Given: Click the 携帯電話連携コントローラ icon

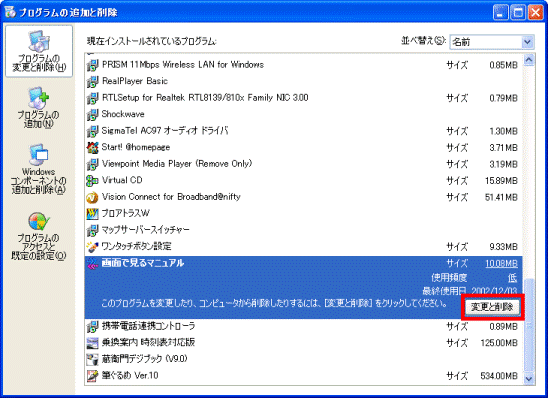Looking at the screenshot, I should point(93,326).
